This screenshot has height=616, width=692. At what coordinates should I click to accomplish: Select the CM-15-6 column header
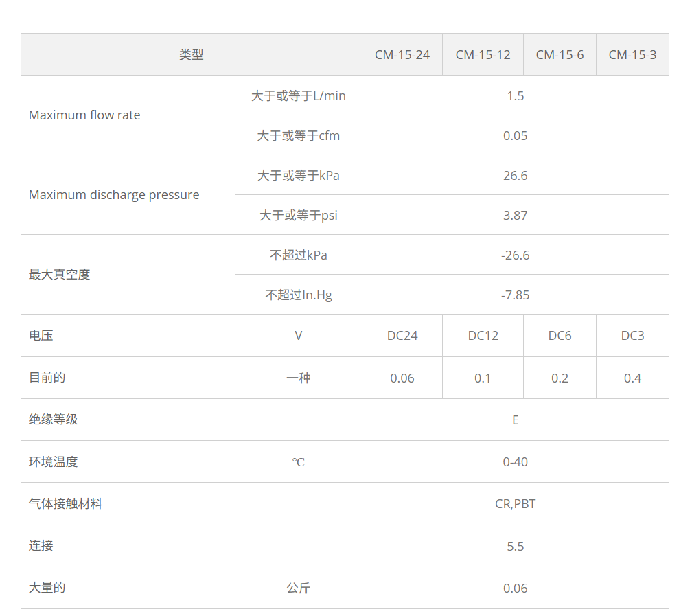[x=560, y=54]
